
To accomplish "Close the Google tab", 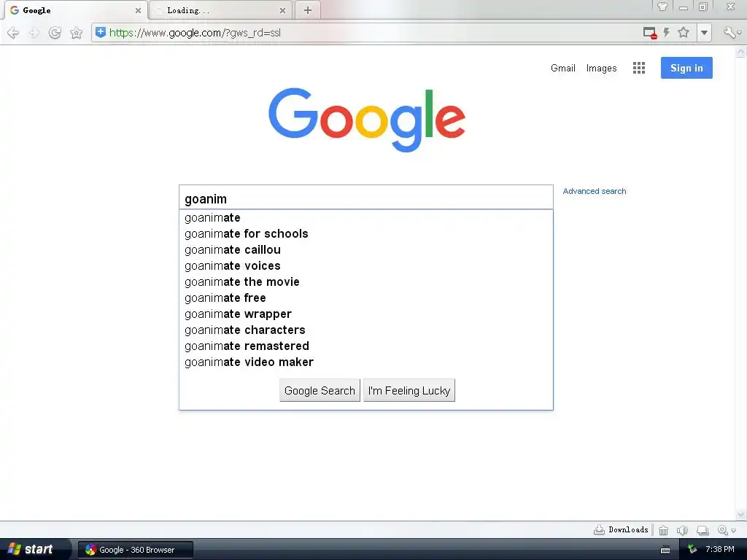I will [x=138, y=10].
